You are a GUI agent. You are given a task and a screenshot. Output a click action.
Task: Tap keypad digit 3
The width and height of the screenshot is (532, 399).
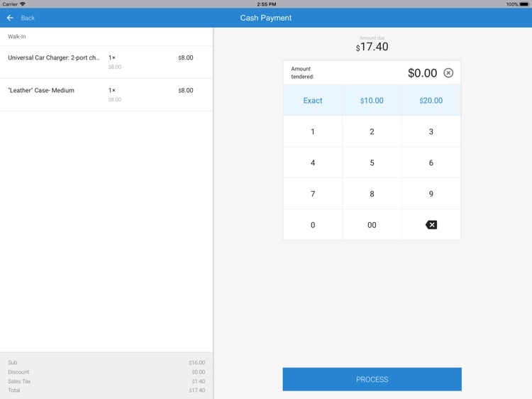click(431, 131)
